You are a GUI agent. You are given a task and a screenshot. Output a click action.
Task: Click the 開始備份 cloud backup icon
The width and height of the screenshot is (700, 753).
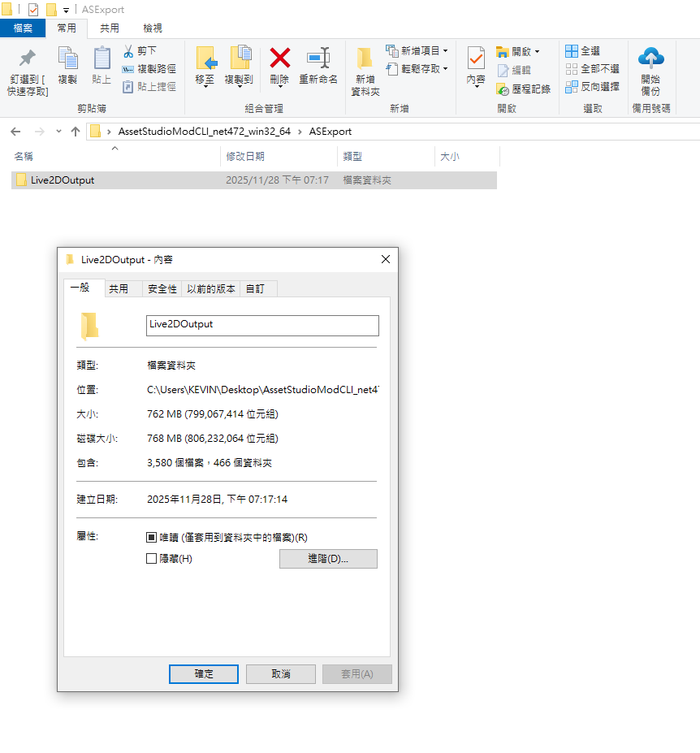coord(650,58)
